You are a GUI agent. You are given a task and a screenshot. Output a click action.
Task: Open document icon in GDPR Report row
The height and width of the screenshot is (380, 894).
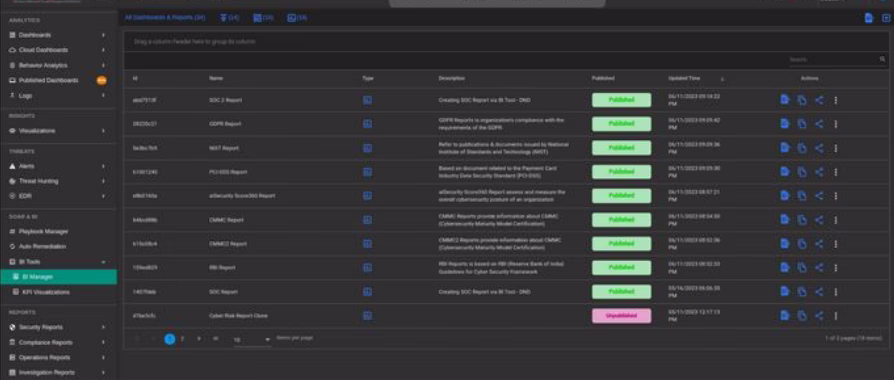pos(785,124)
